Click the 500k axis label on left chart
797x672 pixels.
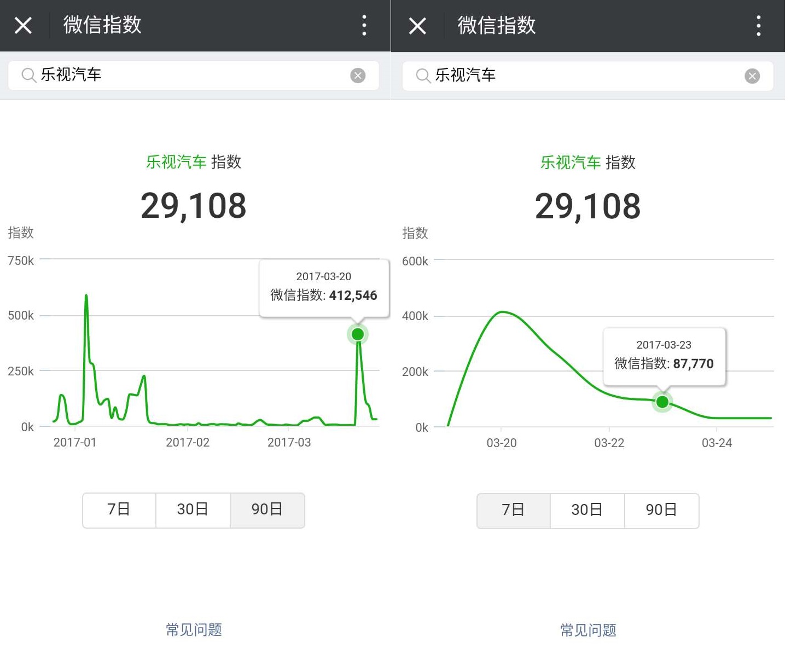click(x=21, y=316)
